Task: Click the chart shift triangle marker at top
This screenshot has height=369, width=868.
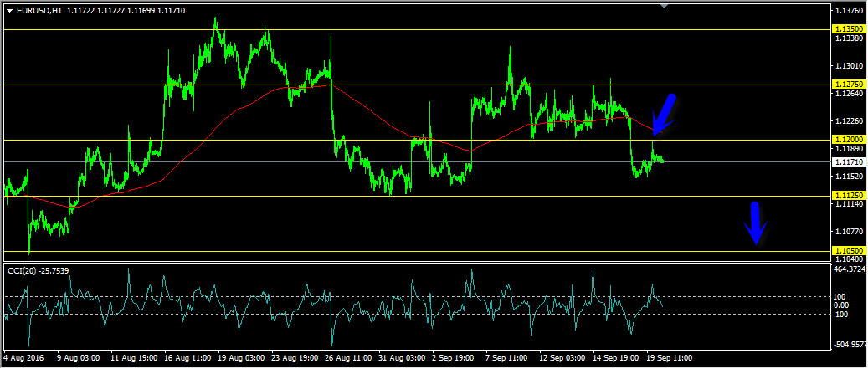Action: (665, 6)
